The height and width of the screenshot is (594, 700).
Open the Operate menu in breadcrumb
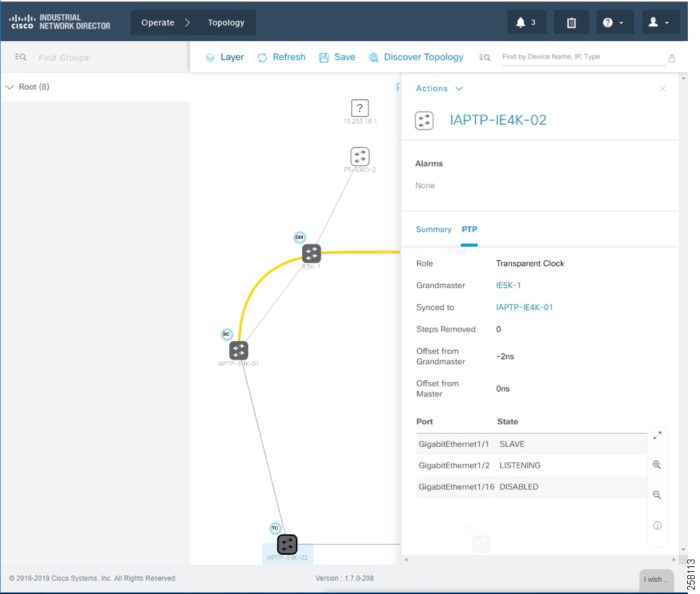158,22
